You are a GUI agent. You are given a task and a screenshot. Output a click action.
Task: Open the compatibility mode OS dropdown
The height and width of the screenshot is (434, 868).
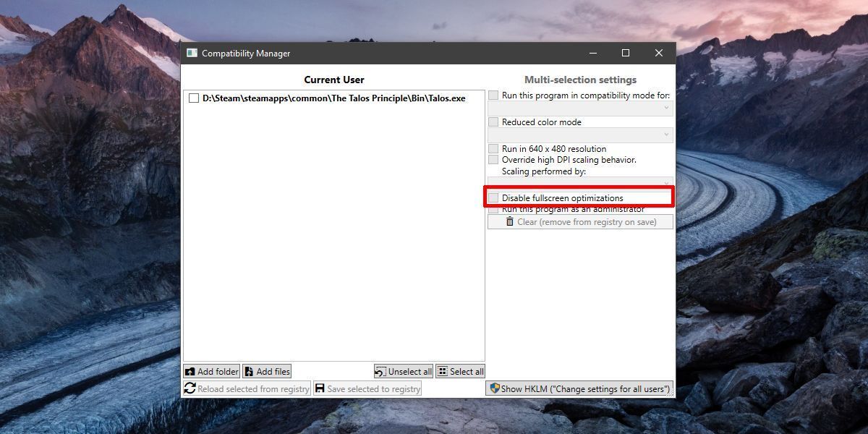coord(580,109)
